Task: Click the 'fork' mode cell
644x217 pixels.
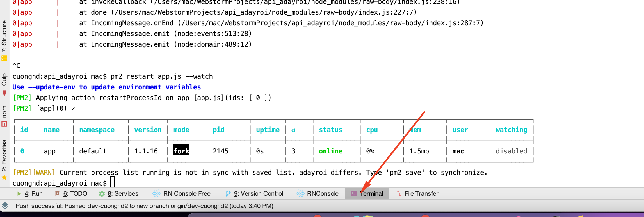Action: [x=181, y=150]
